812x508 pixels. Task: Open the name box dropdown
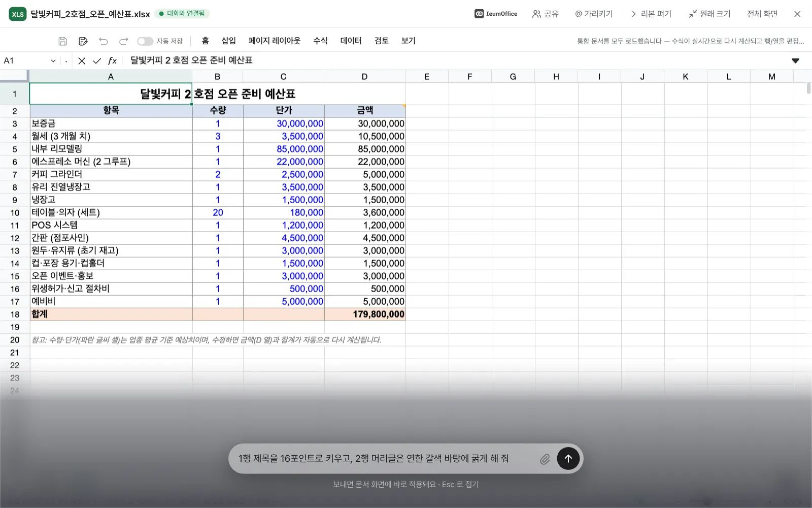point(53,61)
